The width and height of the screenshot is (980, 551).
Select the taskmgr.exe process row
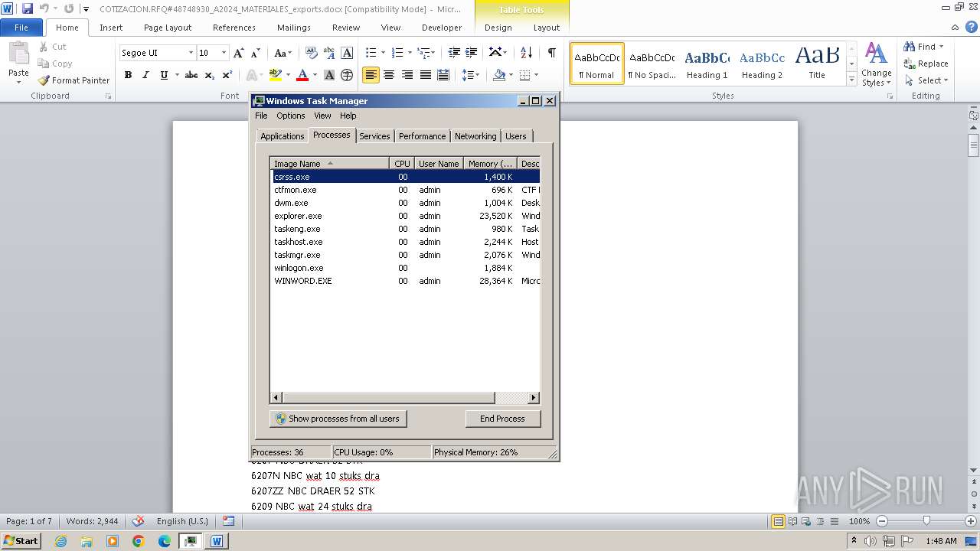(x=406, y=255)
